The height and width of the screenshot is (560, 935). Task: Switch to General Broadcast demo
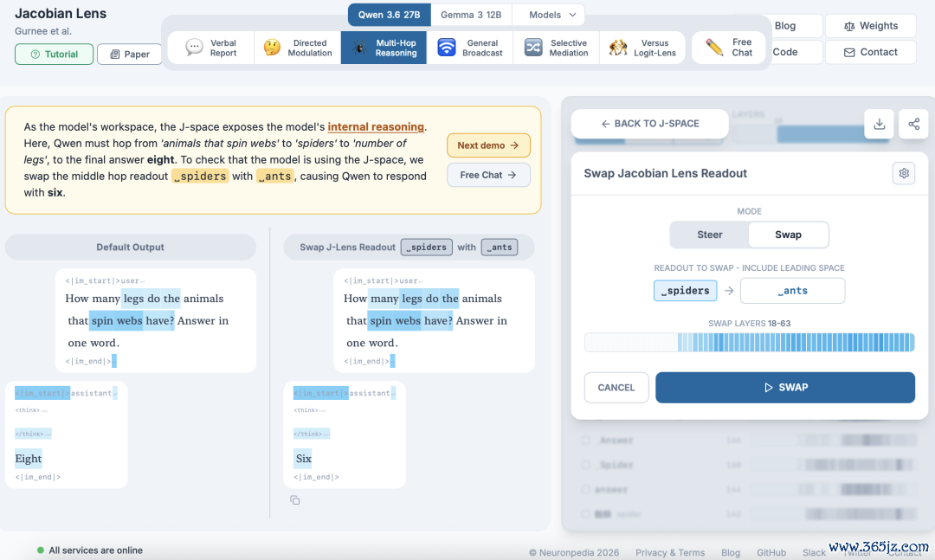coord(470,48)
